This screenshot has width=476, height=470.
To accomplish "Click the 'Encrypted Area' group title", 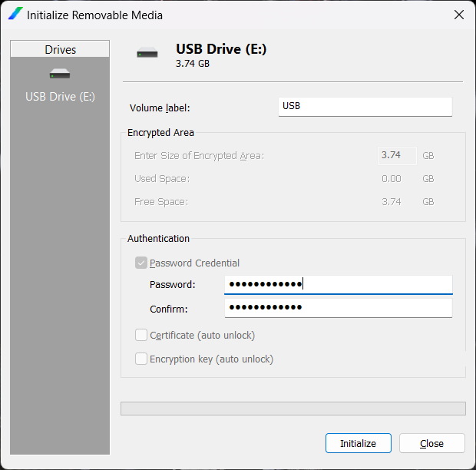I will point(160,133).
